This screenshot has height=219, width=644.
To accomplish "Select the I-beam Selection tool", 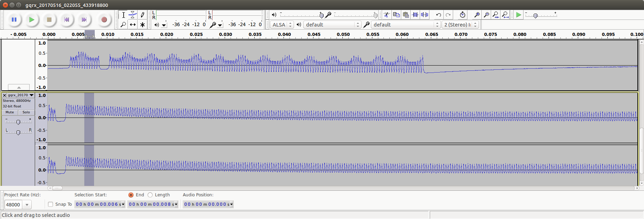I will point(123,15).
